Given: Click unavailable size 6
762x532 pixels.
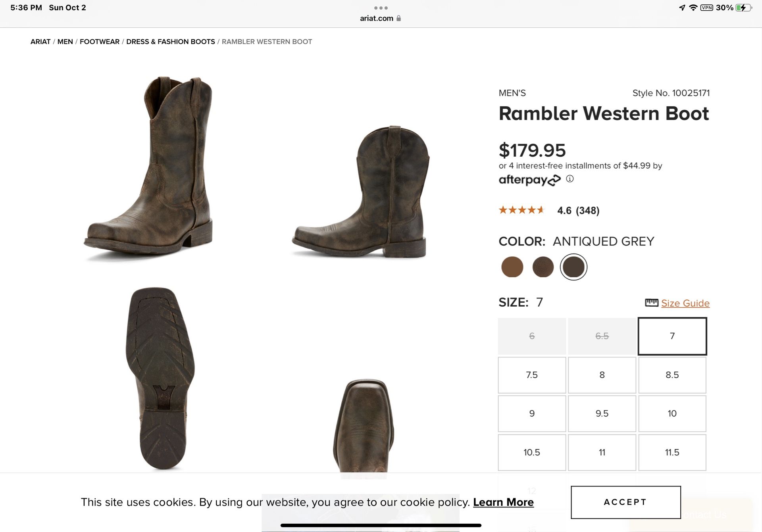Looking at the screenshot, I should tap(532, 336).
